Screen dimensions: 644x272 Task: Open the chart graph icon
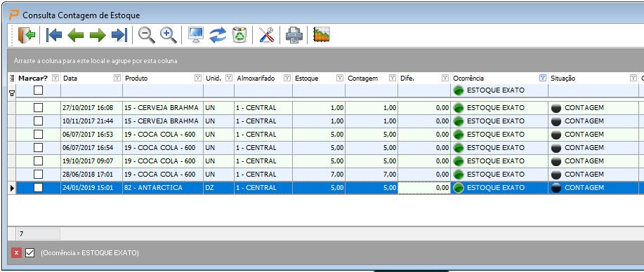[x=322, y=35]
